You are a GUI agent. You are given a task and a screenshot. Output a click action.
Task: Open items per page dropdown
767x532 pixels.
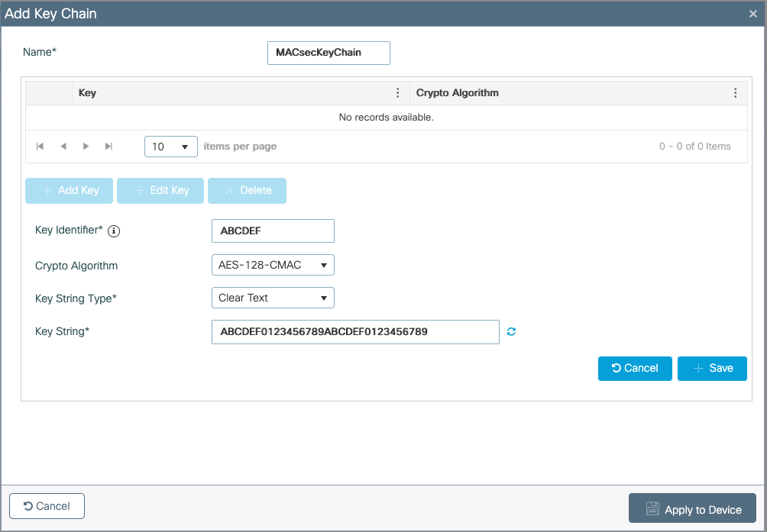(171, 147)
